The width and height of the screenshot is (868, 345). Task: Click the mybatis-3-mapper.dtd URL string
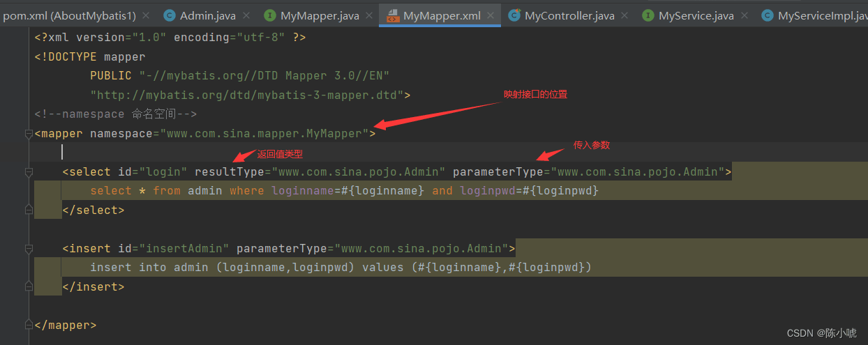point(246,95)
